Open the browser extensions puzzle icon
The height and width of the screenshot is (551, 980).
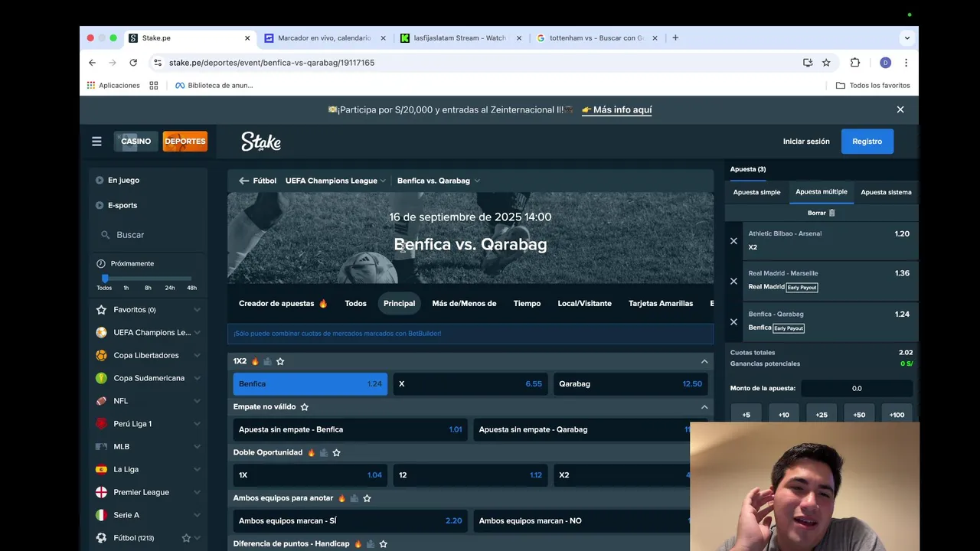(855, 63)
